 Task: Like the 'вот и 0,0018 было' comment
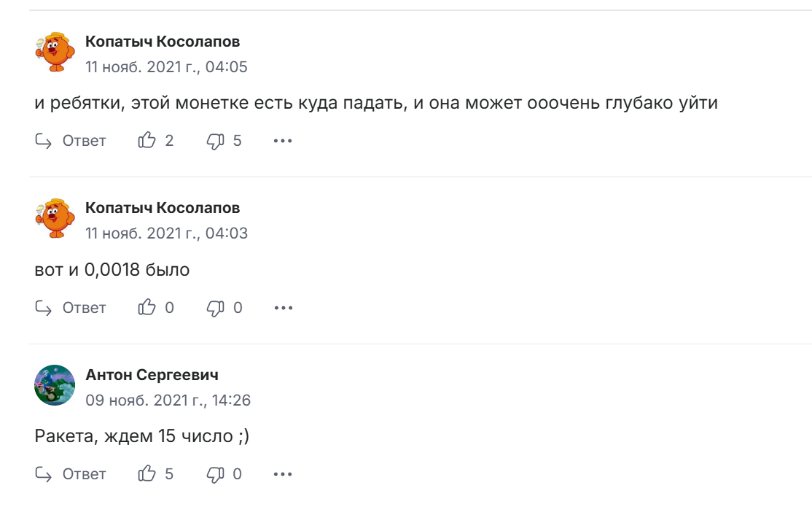click(147, 308)
